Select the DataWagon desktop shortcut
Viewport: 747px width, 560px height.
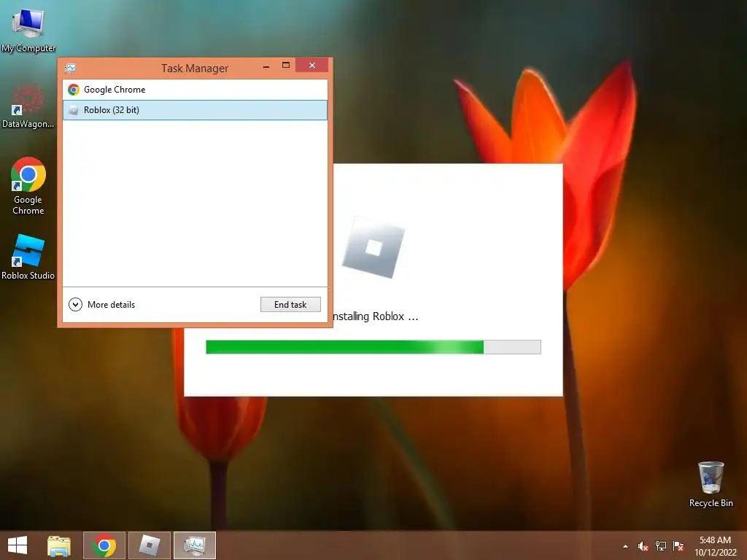28,106
